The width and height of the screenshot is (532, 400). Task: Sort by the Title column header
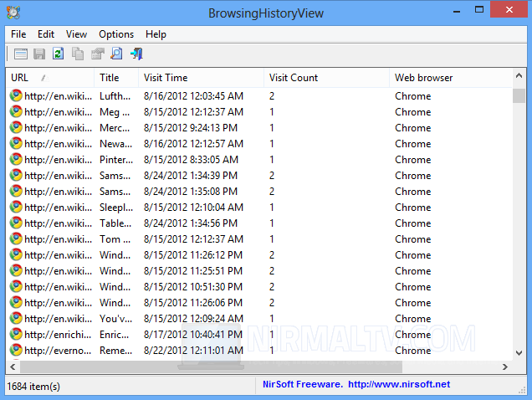[x=116, y=78]
